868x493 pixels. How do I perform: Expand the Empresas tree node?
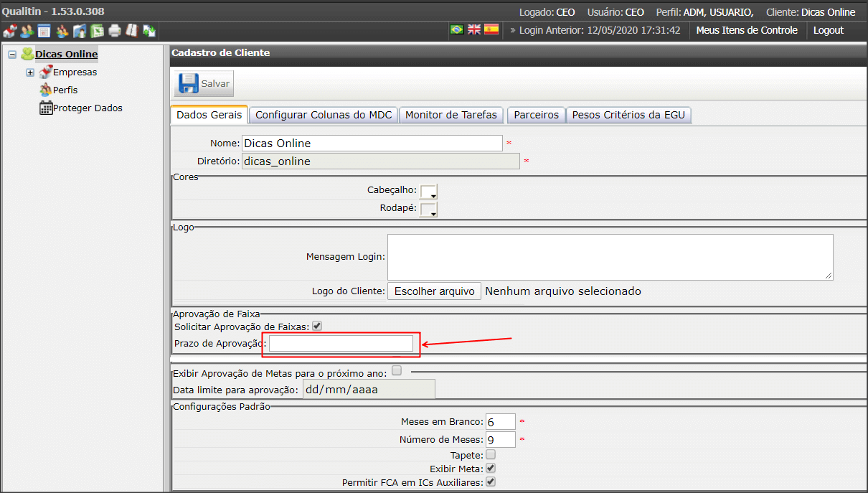(x=30, y=72)
